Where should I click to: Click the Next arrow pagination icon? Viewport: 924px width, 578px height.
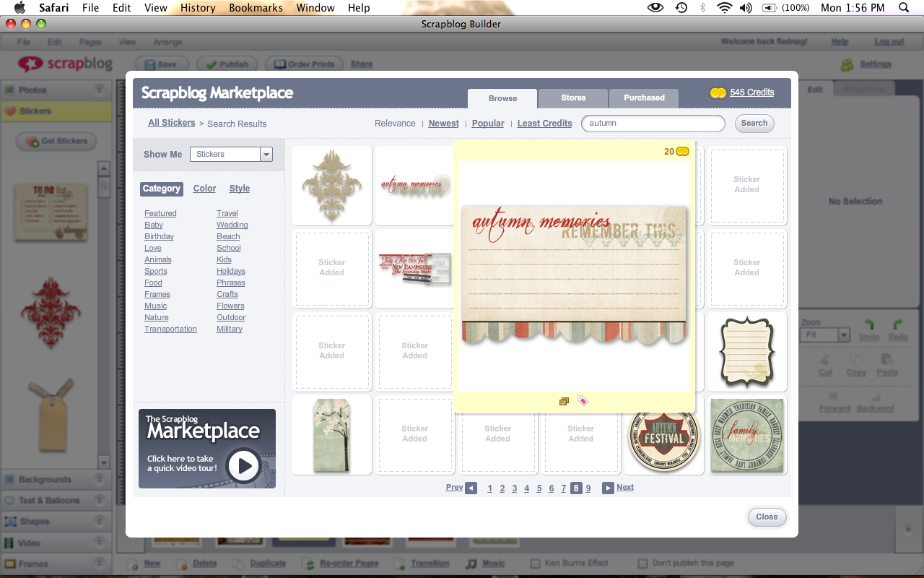pyautogui.click(x=608, y=488)
